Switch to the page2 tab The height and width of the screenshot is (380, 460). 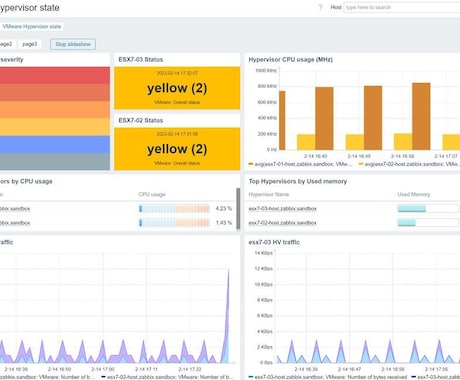pyautogui.click(x=6, y=44)
